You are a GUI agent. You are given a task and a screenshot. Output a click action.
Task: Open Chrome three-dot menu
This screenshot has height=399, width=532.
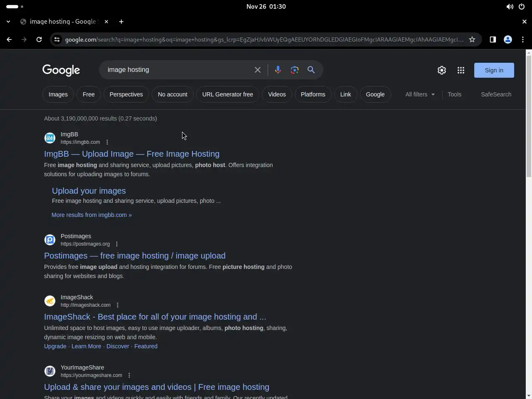[523, 39]
